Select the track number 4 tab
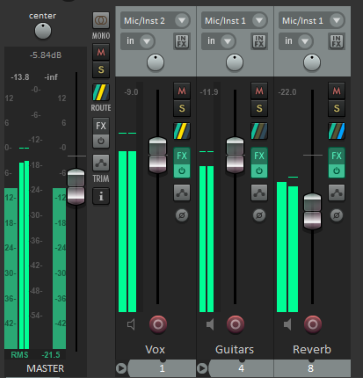The height and width of the screenshot is (378, 363). pos(241,368)
